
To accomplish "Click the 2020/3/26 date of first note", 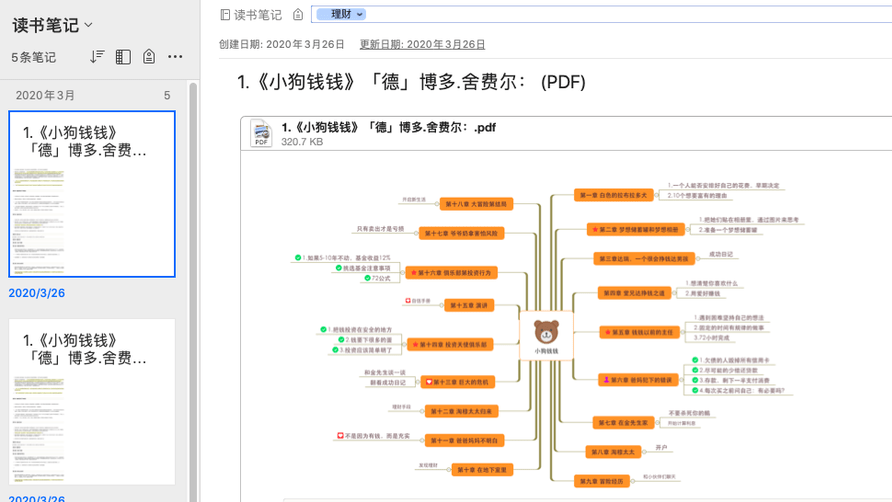I will point(36,293).
